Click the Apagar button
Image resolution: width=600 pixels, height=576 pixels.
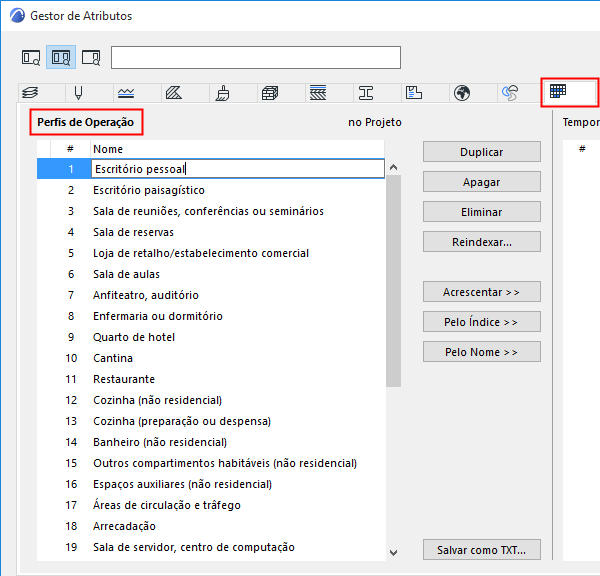pos(482,182)
